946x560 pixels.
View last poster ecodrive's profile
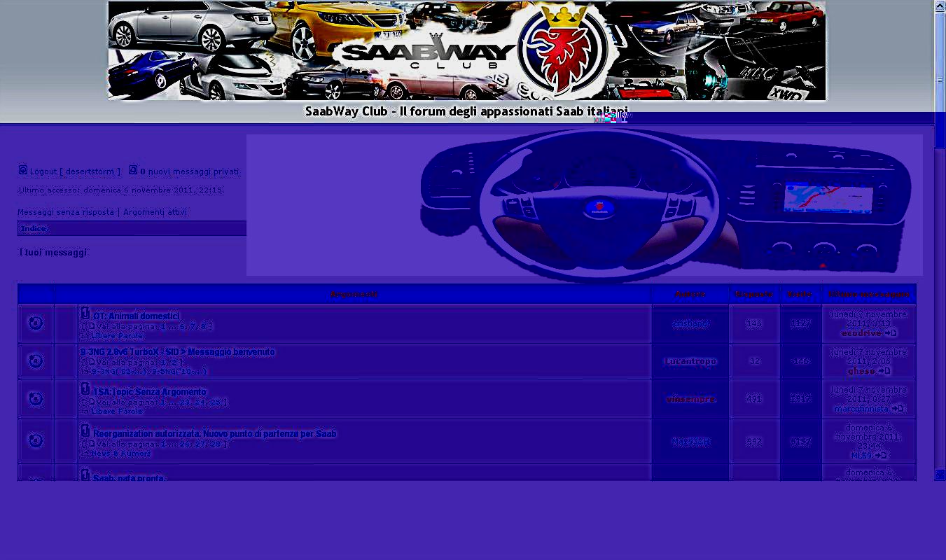pos(862,333)
